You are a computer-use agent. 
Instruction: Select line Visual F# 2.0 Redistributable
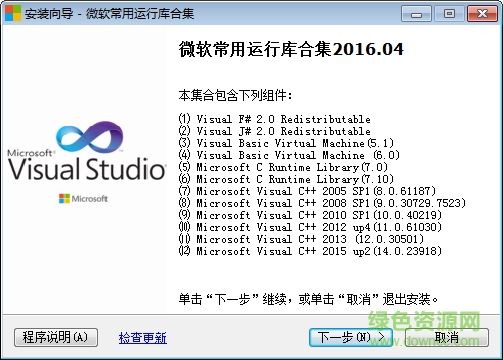click(275, 119)
